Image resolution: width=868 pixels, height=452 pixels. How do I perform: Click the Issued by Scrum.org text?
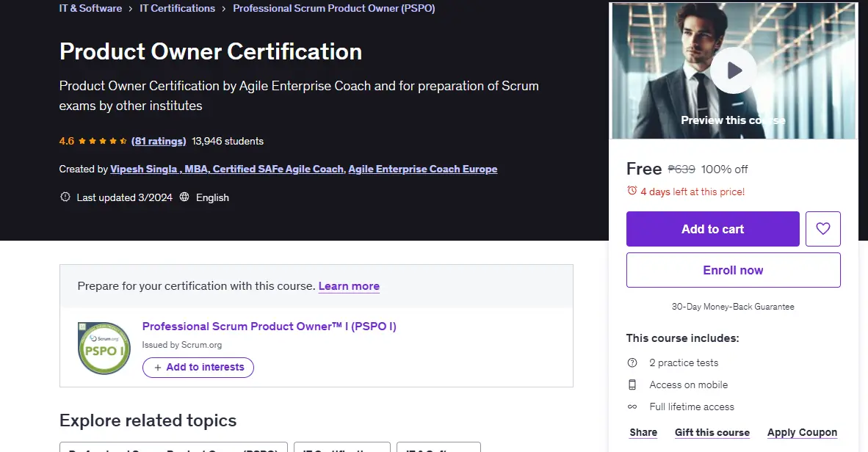(181, 345)
